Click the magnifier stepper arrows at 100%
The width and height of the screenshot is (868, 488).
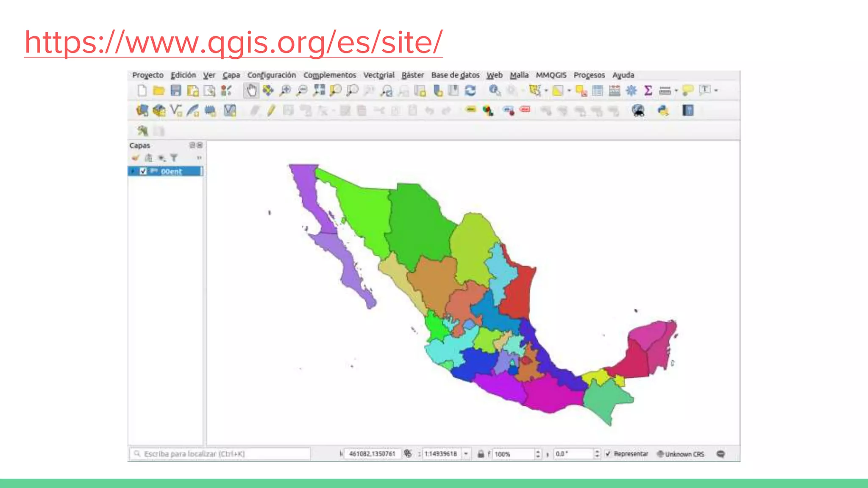538,454
